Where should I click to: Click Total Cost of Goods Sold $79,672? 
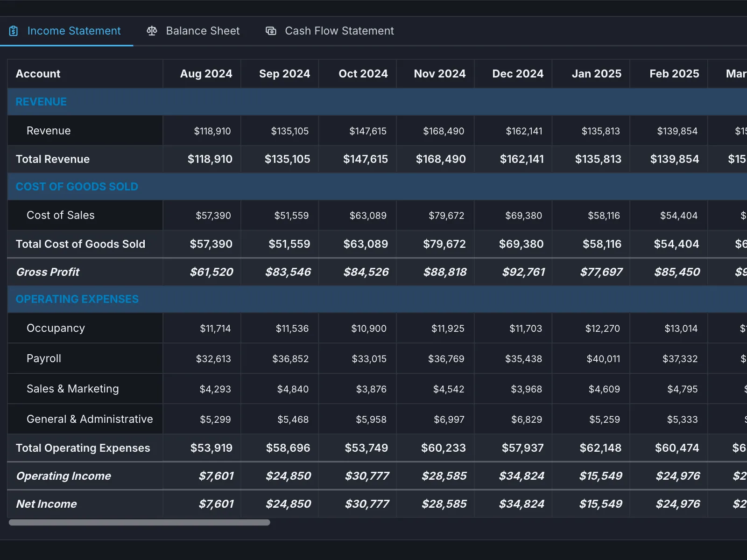(444, 244)
